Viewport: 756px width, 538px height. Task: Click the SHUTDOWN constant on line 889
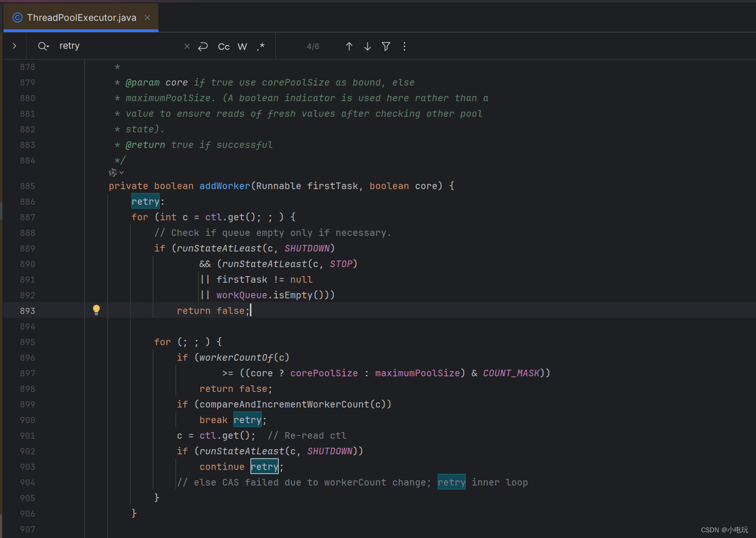(x=307, y=248)
